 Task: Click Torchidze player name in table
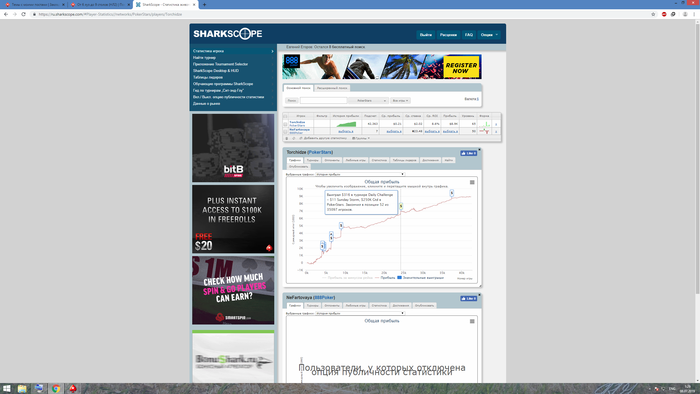297,122
